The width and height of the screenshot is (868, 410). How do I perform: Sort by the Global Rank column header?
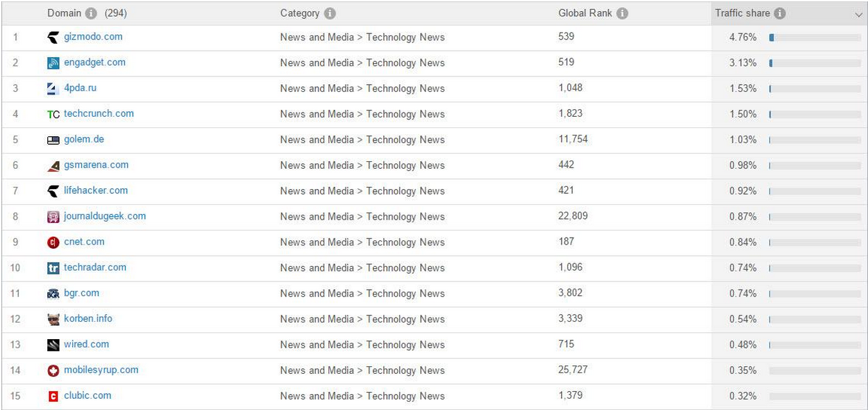(x=585, y=13)
